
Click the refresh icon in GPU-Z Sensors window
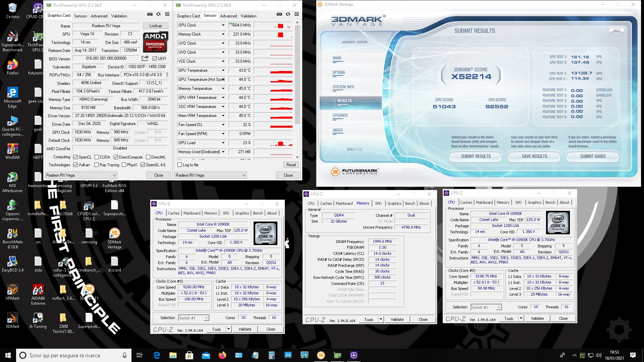click(288, 14)
